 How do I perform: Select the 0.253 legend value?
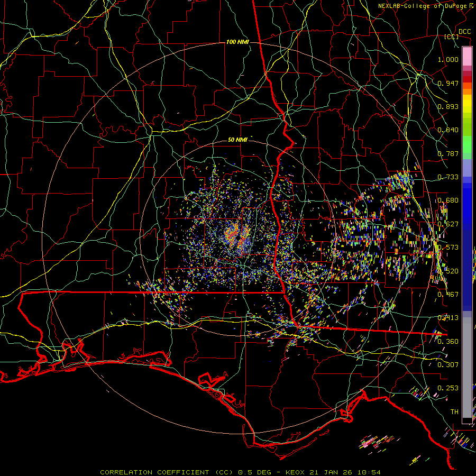click(448, 388)
